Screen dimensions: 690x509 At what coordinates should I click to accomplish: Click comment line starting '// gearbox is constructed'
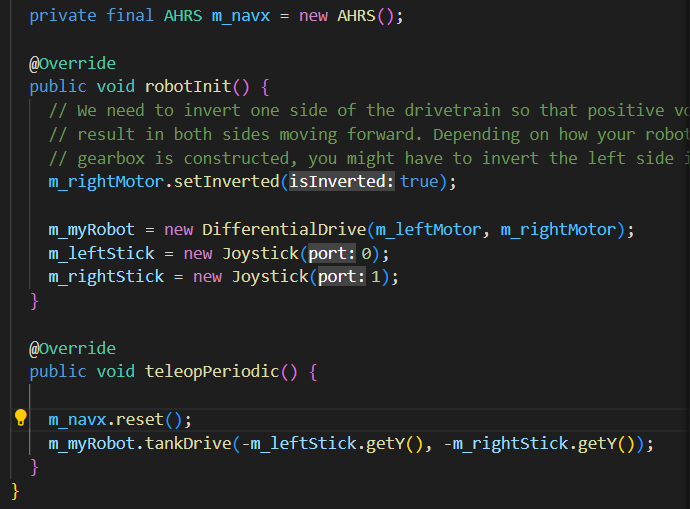coord(369,158)
